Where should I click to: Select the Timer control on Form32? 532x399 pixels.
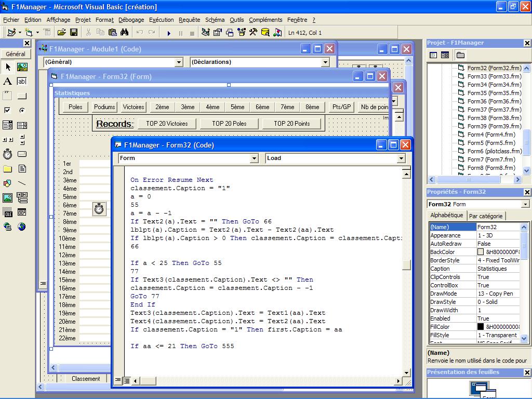point(99,209)
